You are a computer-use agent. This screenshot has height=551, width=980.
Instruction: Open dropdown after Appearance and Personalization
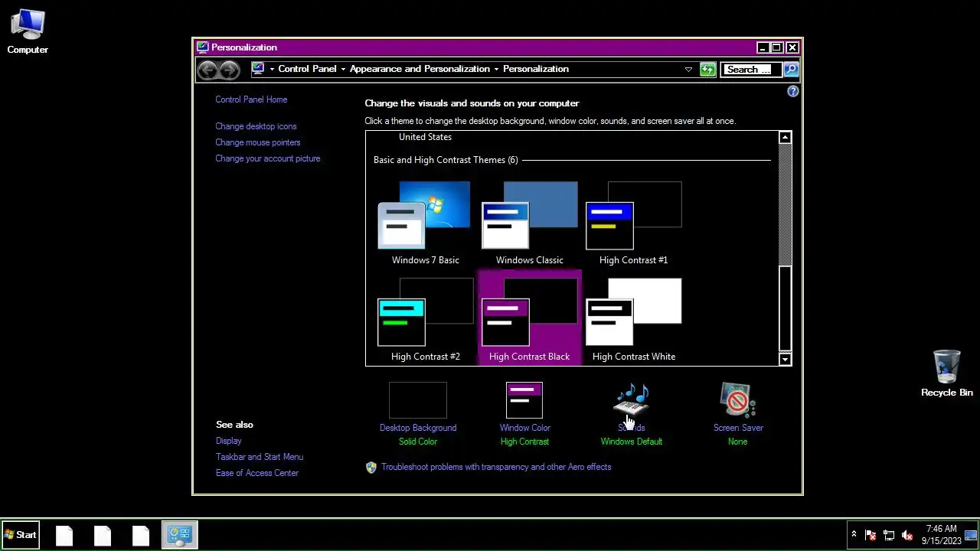tap(496, 70)
